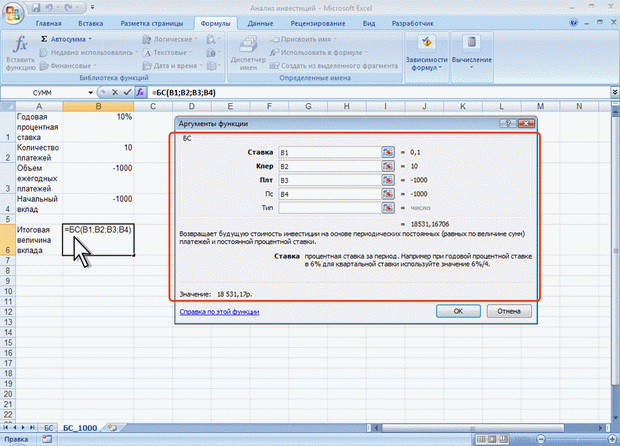Screen dimensions: 620x446
Task: Click the horizontal scrollbar of the sheet
Action: click(473, 428)
